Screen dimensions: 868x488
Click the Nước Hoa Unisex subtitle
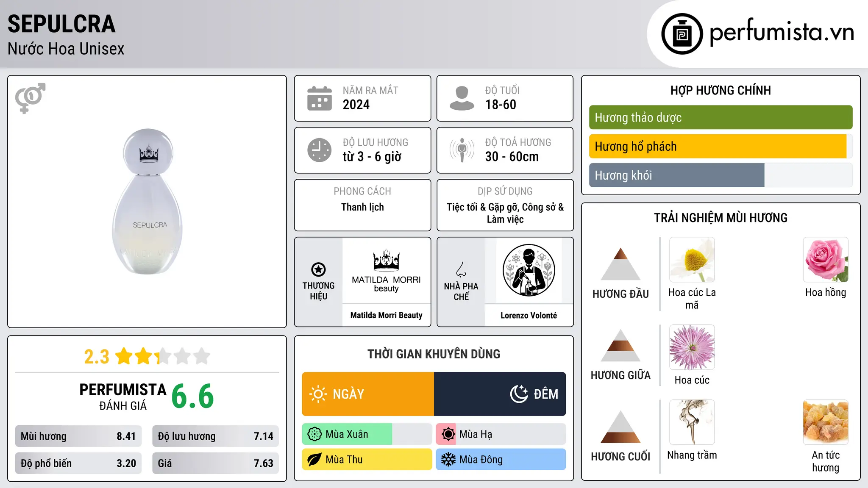[x=66, y=49]
